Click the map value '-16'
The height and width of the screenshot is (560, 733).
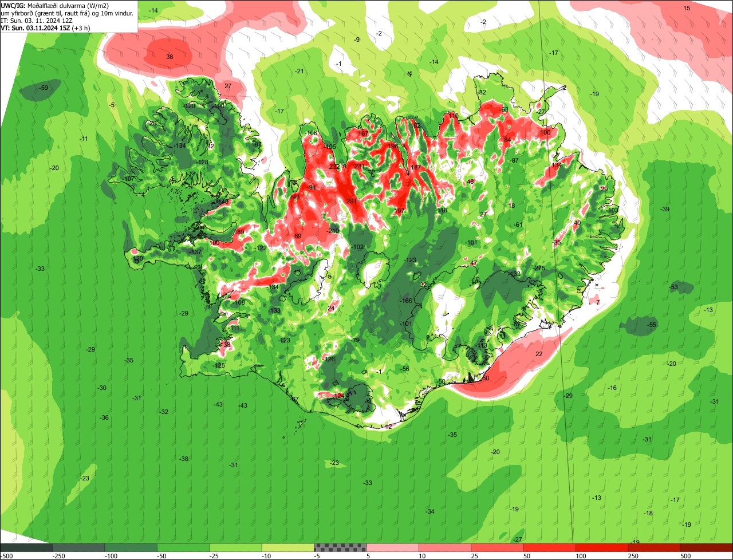[x=612, y=388]
